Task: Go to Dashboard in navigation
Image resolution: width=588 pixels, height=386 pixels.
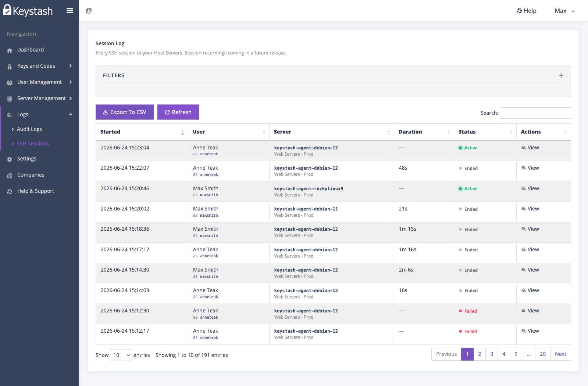Action: [31, 50]
